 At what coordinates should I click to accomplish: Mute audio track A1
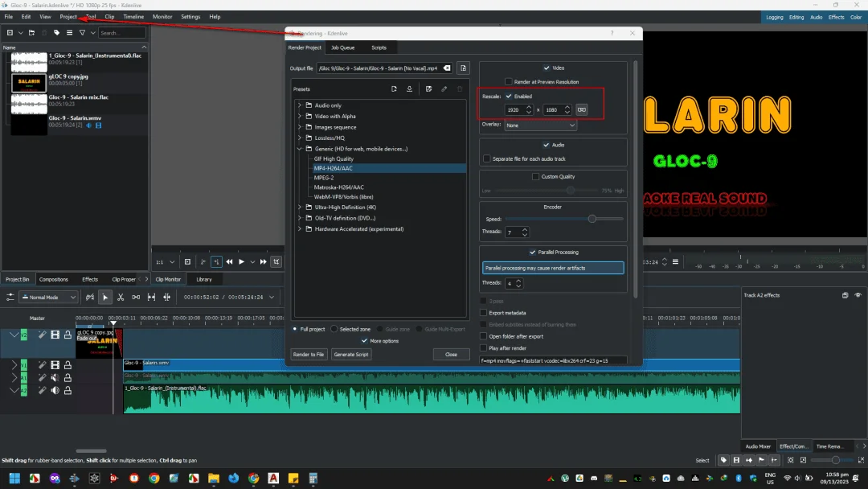point(55,378)
